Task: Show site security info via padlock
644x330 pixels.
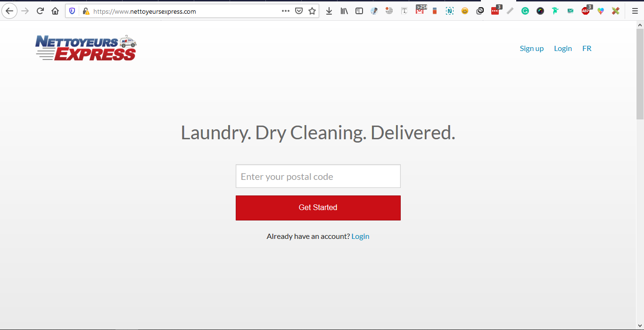Action: click(x=85, y=11)
